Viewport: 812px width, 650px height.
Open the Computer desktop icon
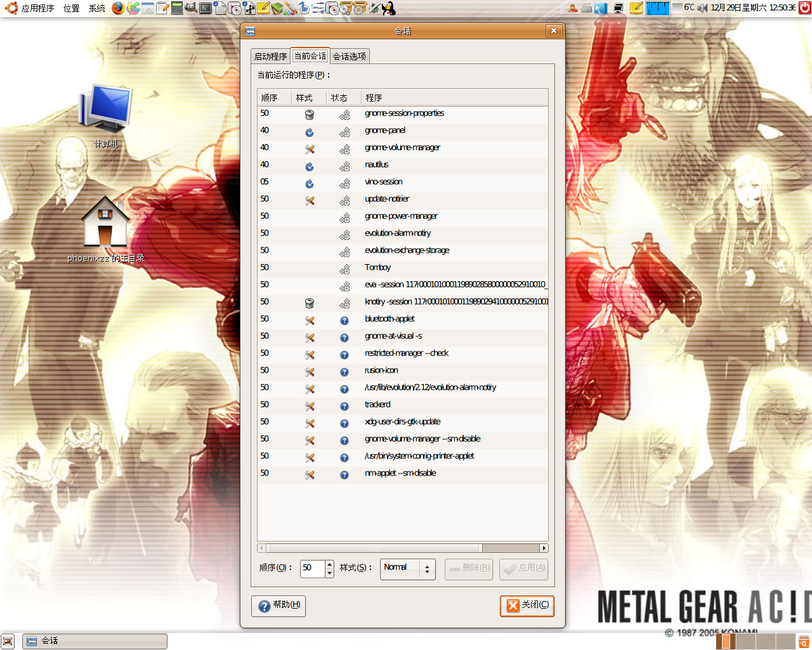pyautogui.click(x=105, y=116)
